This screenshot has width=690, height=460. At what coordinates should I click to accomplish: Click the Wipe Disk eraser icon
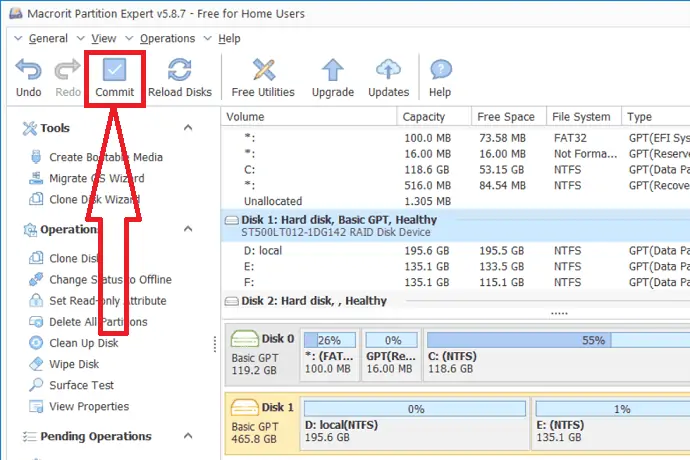36,364
